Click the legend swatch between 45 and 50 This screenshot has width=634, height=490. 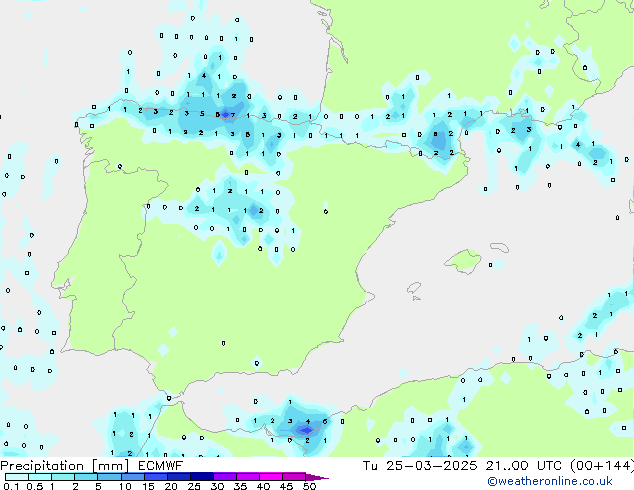pos(294,477)
